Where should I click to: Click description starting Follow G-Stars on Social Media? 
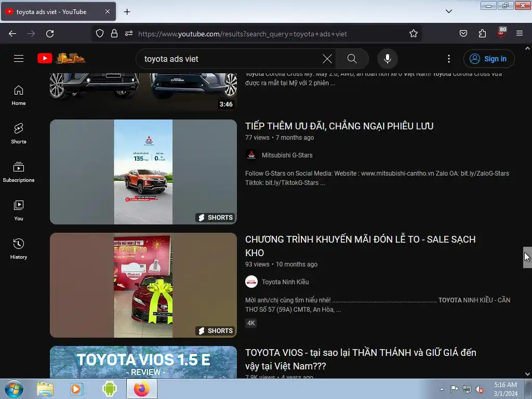377,178
